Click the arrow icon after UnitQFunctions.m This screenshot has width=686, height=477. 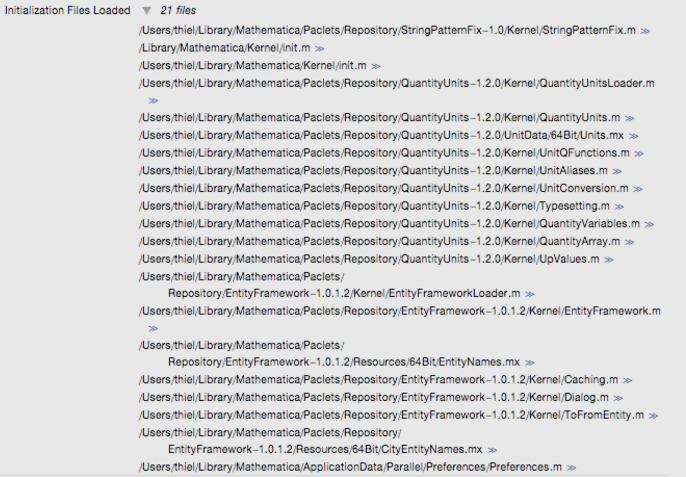click(639, 154)
